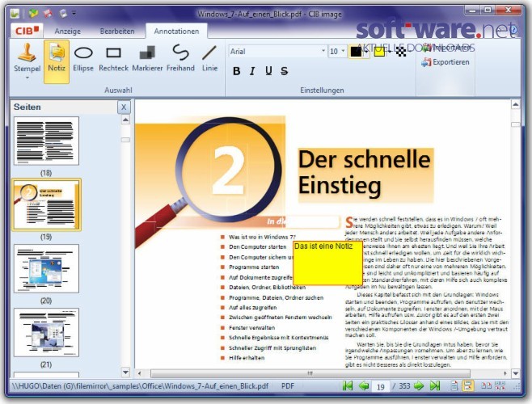532x404 pixels.
Task: Open the font size 10 dropdown
Action: coord(343,51)
